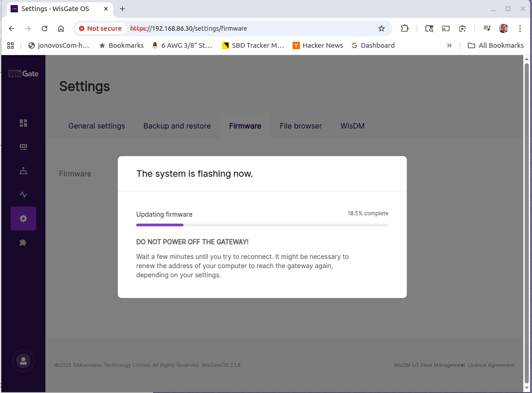Open the Licence Agreement link
This screenshot has height=393, width=532.
pyautogui.click(x=491, y=365)
